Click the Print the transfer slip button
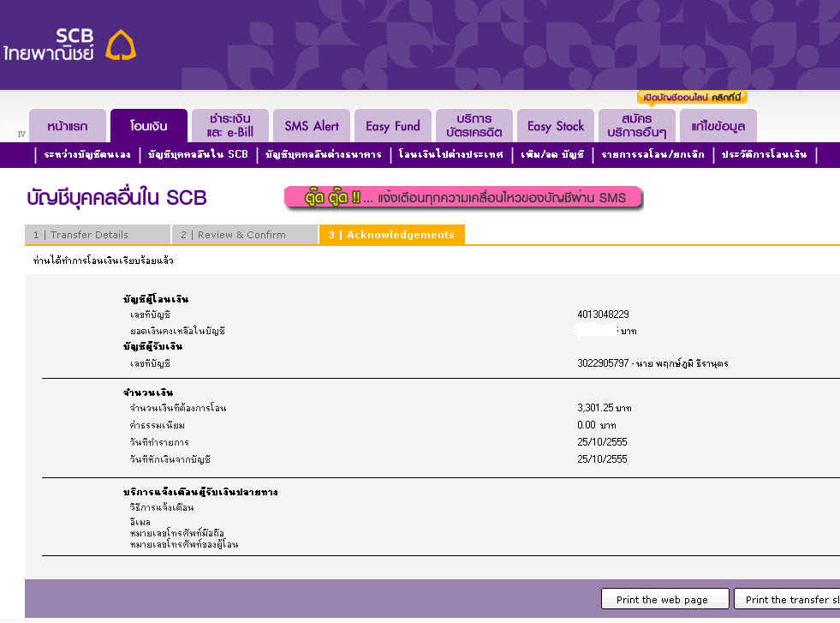This screenshot has width=840, height=623. pyautogui.click(x=787, y=599)
